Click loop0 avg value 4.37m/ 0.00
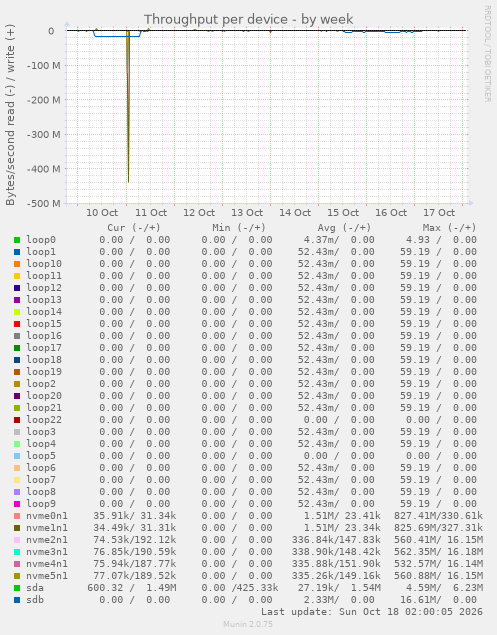 tap(339, 240)
